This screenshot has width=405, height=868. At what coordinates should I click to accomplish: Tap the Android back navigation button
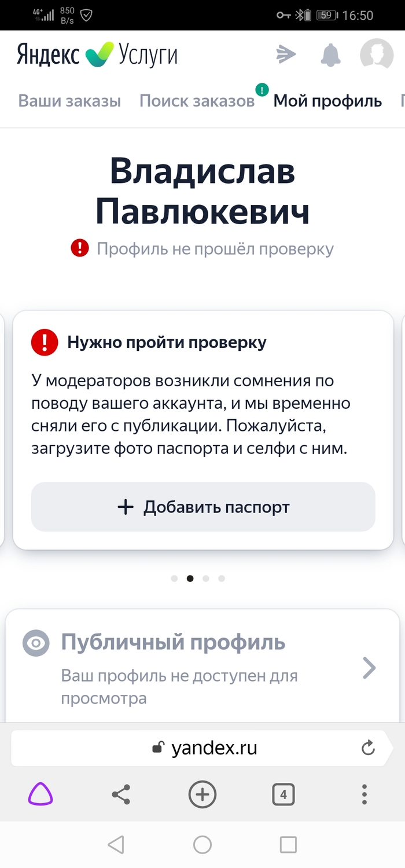[x=116, y=845]
